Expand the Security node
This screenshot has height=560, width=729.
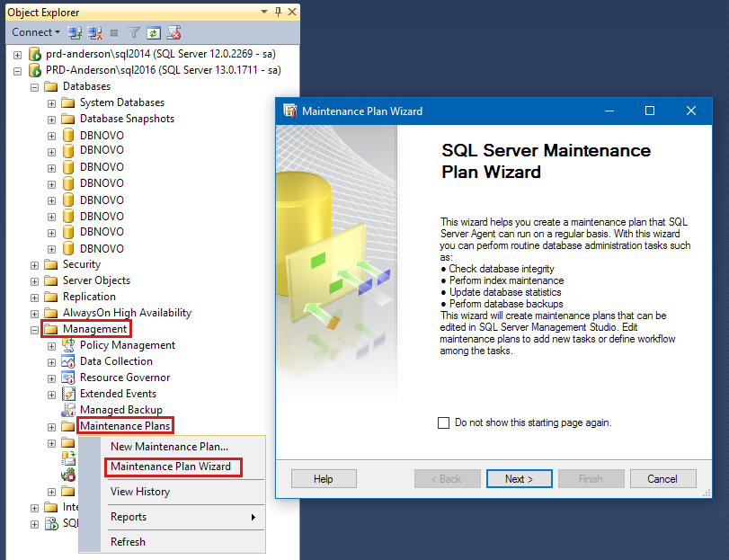point(34,265)
